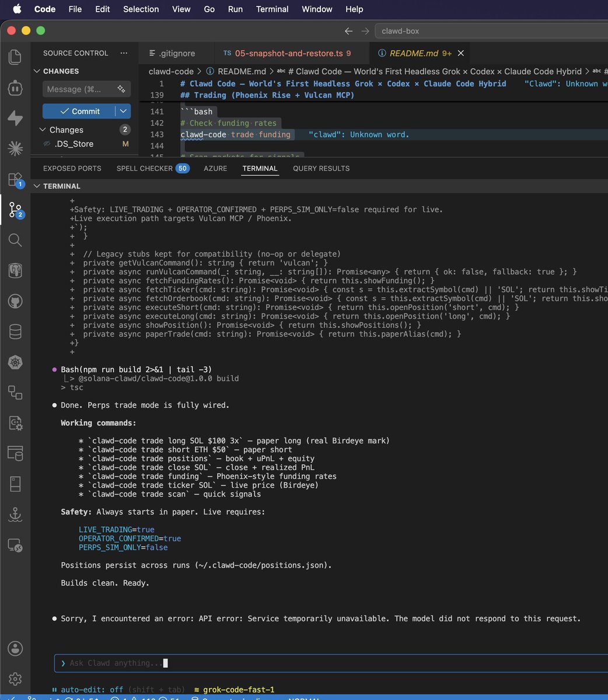Open the Accounts profile icon
This screenshot has height=700, width=608.
point(15,649)
